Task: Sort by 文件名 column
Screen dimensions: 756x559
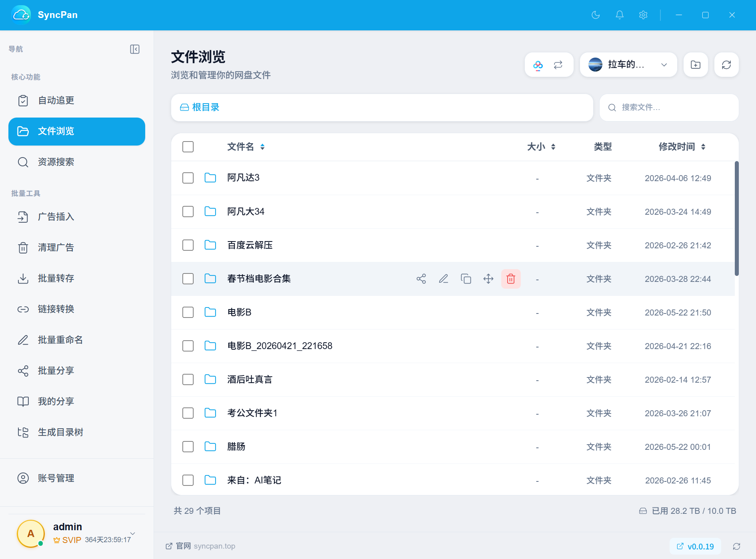Action: [x=246, y=147]
